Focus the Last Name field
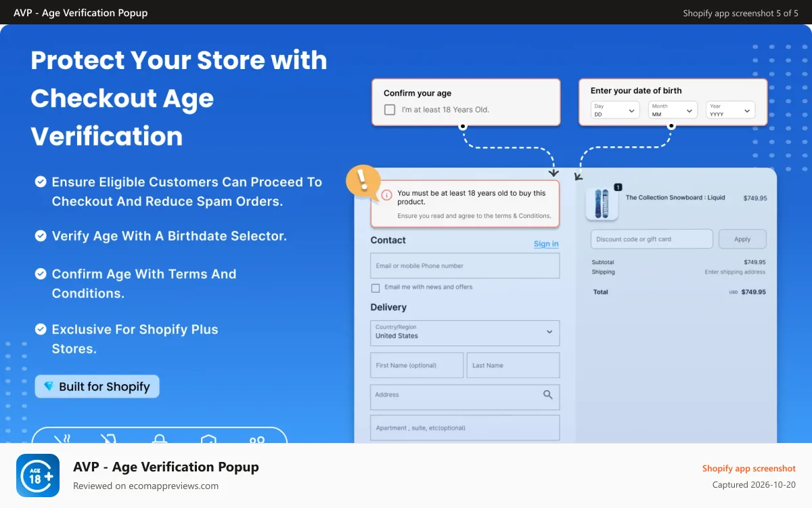Image resolution: width=812 pixels, height=508 pixels. click(x=513, y=365)
